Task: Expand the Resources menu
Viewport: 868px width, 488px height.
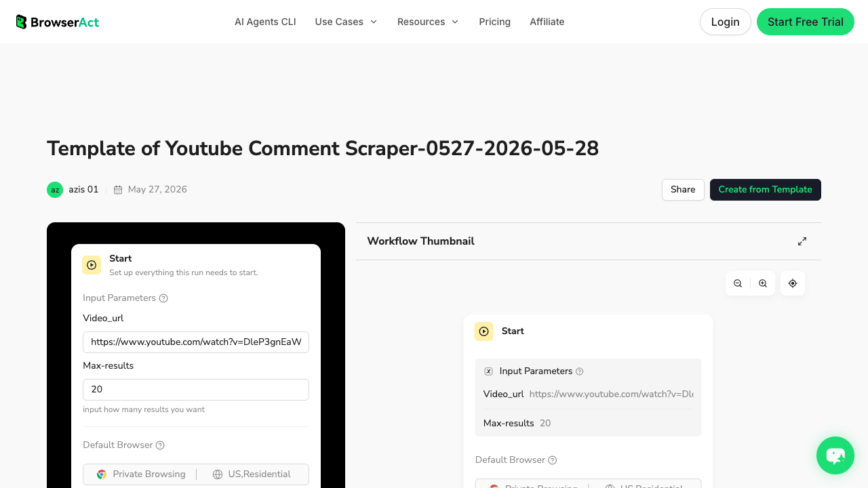Action: [x=428, y=22]
